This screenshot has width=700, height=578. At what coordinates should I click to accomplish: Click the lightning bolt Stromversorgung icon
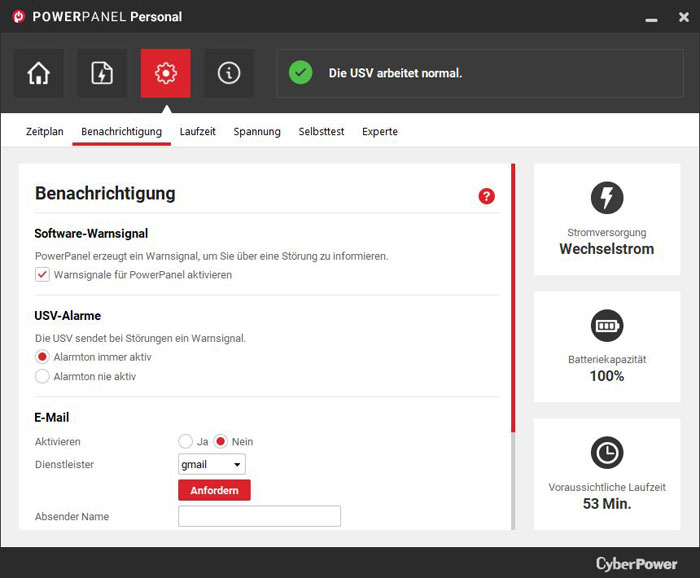(607, 197)
